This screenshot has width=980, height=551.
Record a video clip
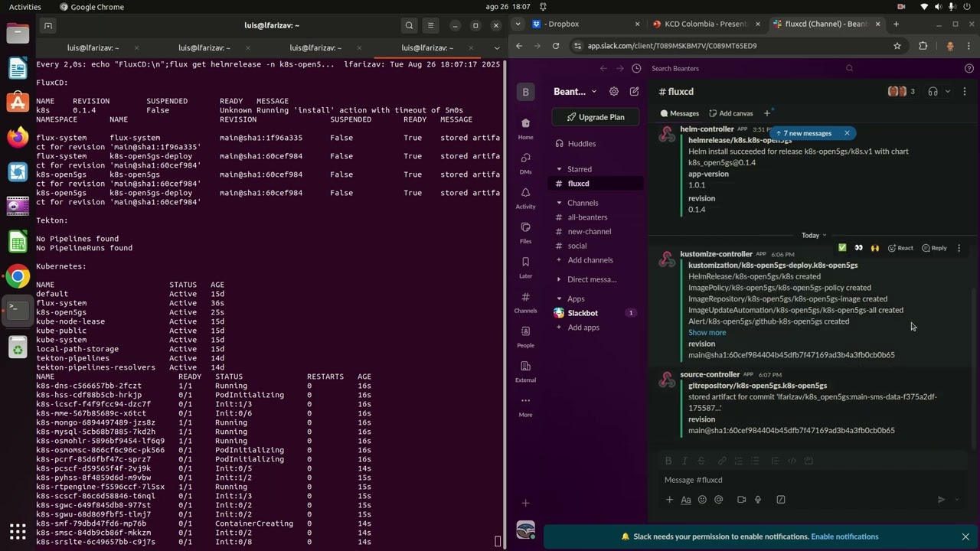pos(741,500)
